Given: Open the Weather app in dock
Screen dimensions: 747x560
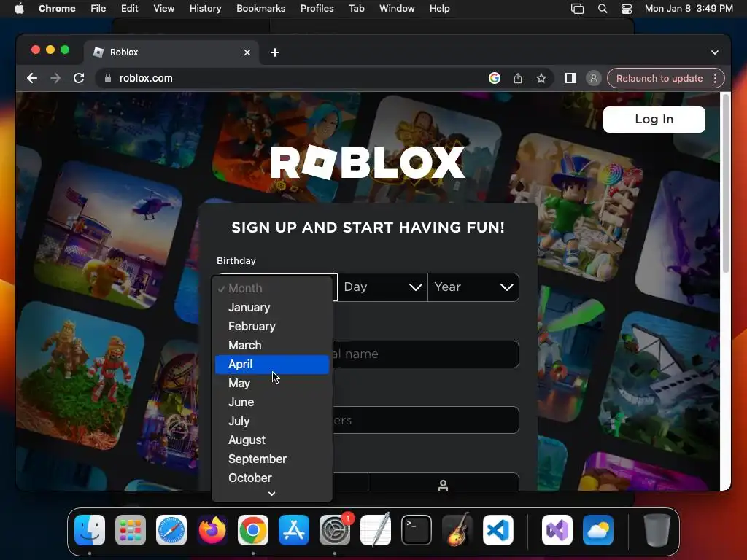Looking at the screenshot, I should (598, 530).
